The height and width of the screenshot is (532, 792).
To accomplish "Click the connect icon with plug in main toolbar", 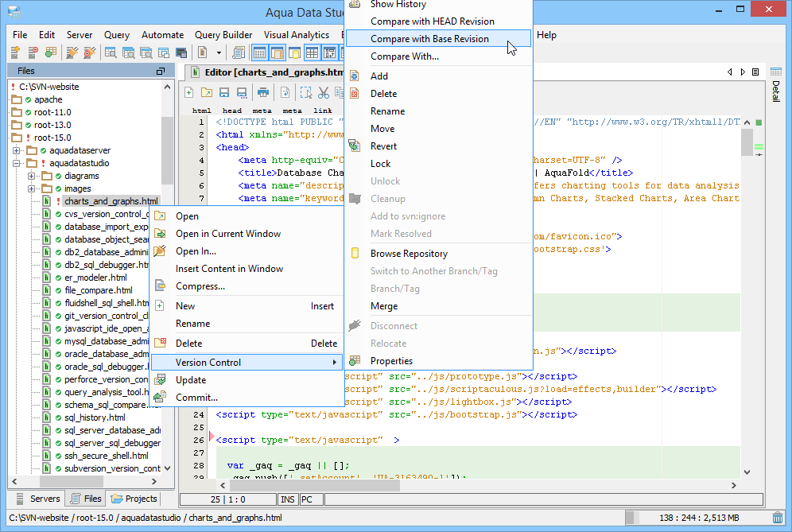I will coord(72,52).
